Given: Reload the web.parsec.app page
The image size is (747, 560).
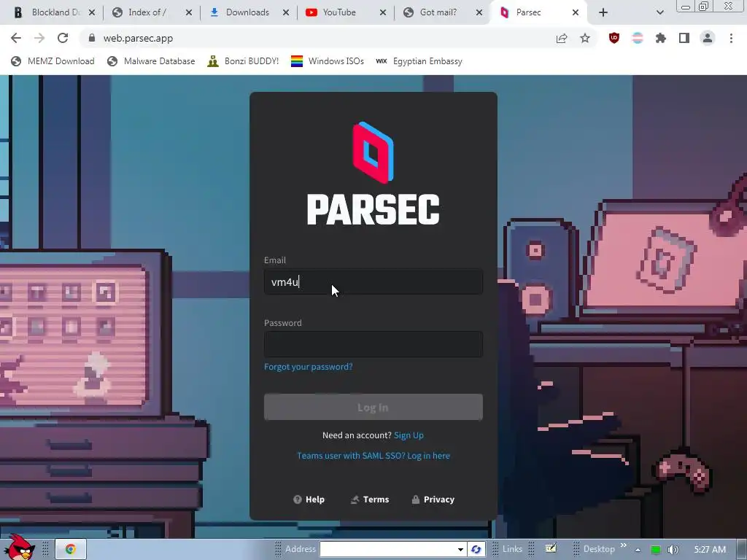Looking at the screenshot, I should (x=63, y=38).
